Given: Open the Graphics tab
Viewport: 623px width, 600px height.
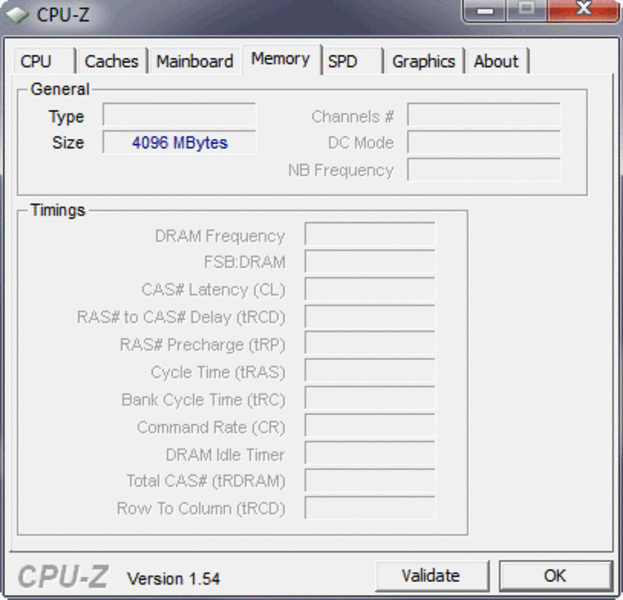Looking at the screenshot, I should pos(424,61).
